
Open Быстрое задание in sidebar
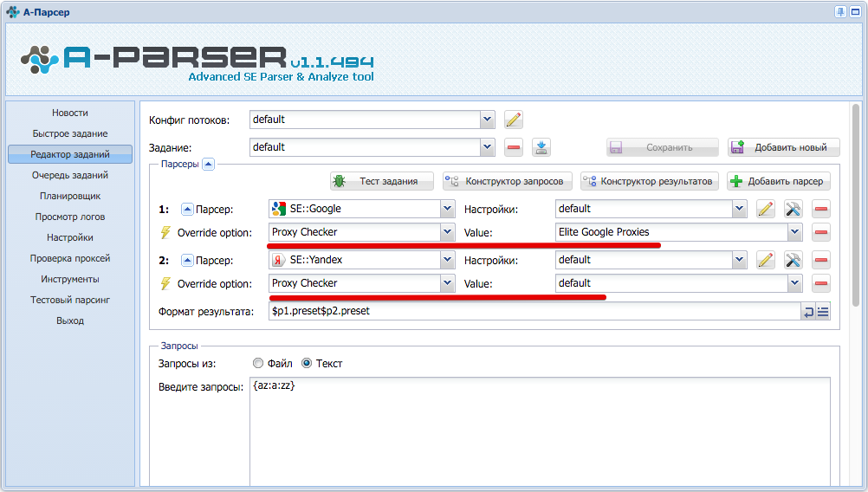pyautogui.click(x=70, y=133)
